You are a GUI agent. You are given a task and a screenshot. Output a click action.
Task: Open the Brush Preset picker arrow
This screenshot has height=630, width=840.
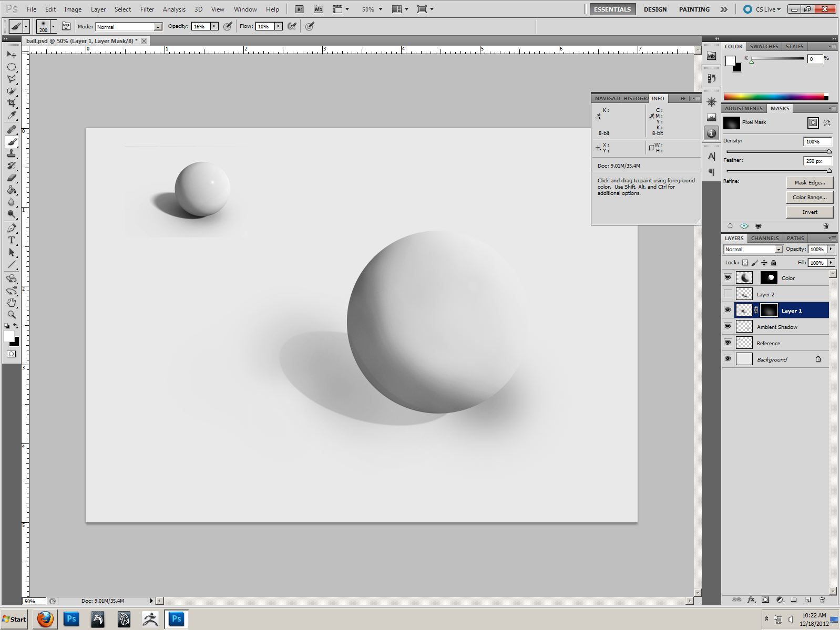[53, 26]
